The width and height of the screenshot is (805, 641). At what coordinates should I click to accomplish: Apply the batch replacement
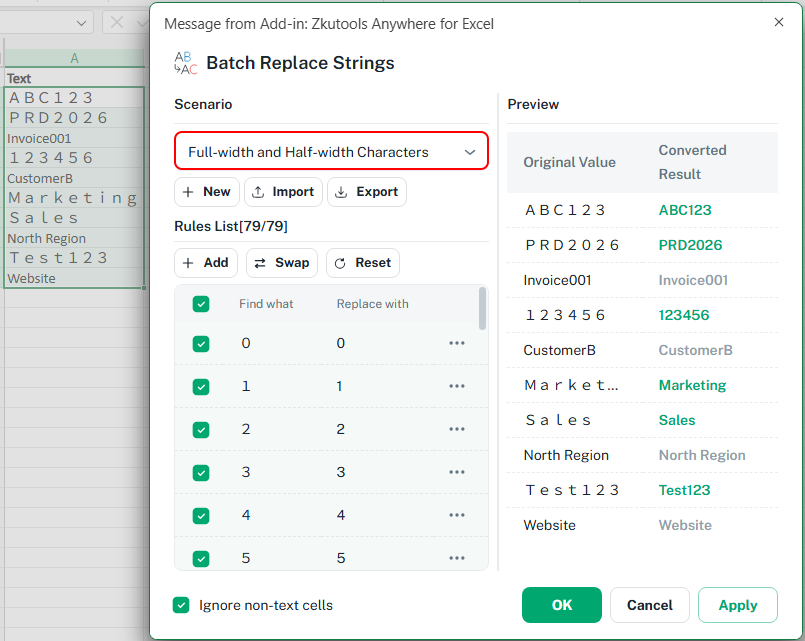(738, 605)
